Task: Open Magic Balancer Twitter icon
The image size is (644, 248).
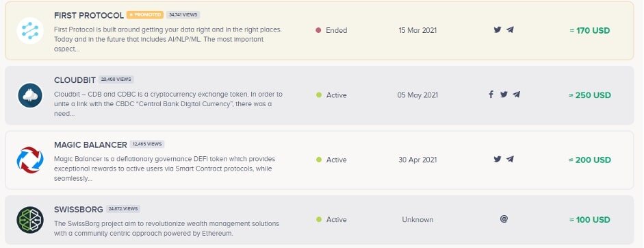Action: pyautogui.click(x=498, y=159)
